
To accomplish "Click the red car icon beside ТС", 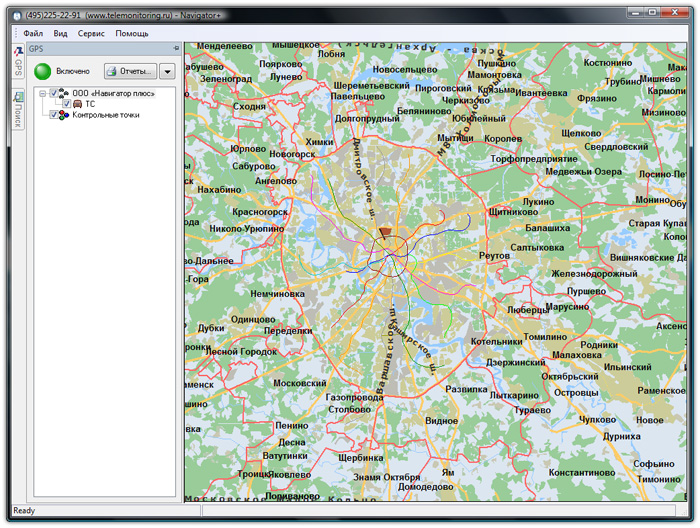I will click(x=77, y=104).
